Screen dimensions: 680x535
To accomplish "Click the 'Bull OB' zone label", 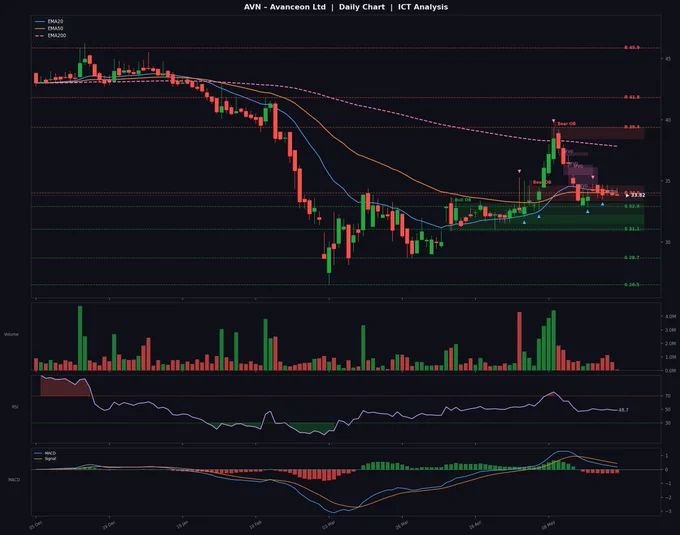I will 463,200.
